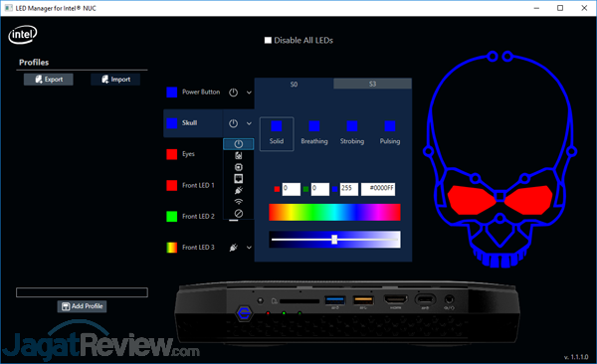597x364 pixels.
Task: Click the Import profiles button
Action: pyautogui.click(x=115, y=80)
